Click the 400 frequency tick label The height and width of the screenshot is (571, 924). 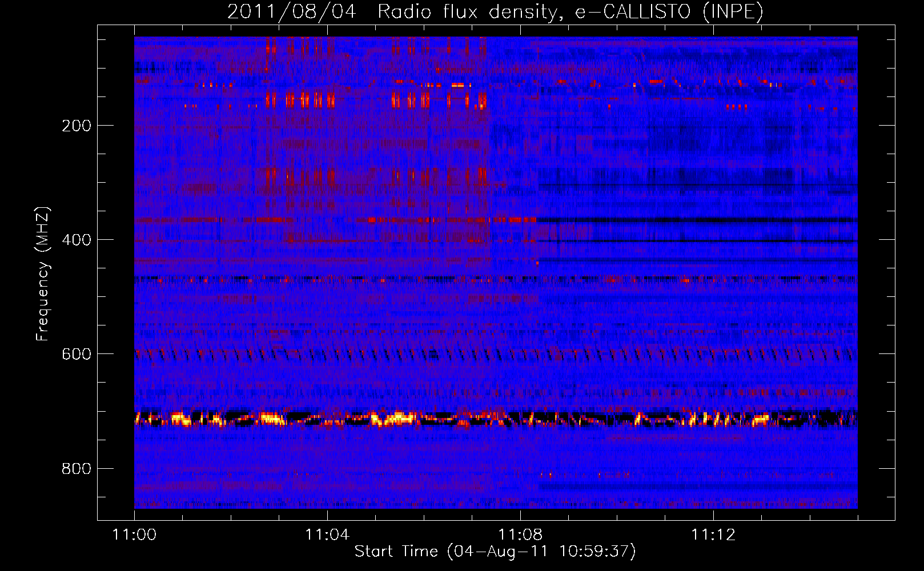pos(77,240)
